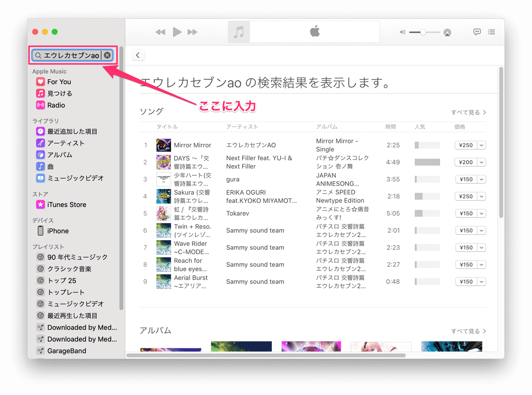
Task: Open price dropdown for Sakura song
Action: pos(481,197)
